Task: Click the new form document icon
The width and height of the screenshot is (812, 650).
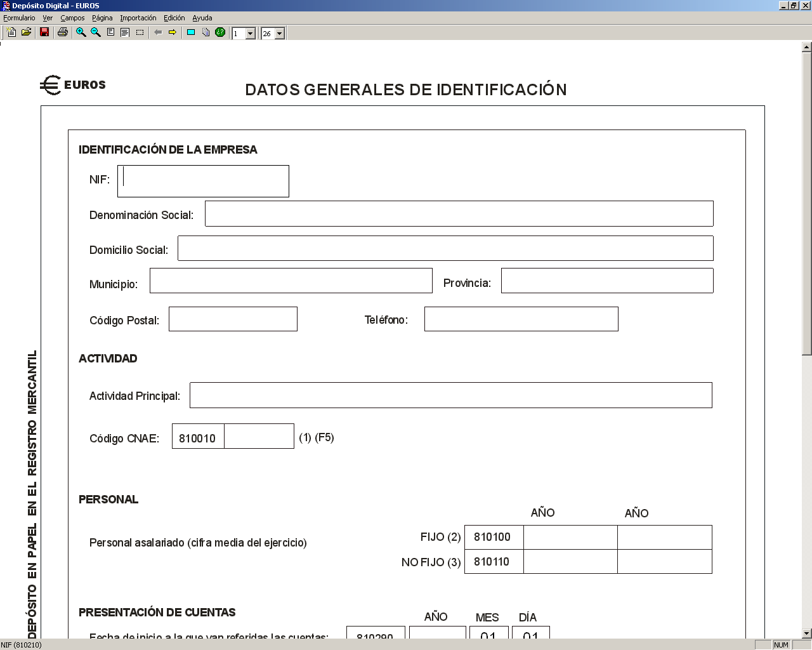Action: click(x=11, y=32)
